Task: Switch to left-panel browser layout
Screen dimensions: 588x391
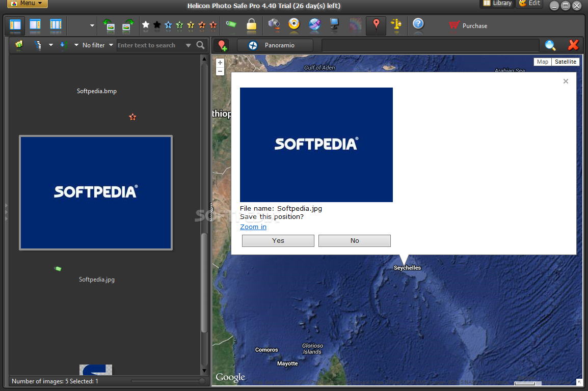Action: click(x=15, y=25)
